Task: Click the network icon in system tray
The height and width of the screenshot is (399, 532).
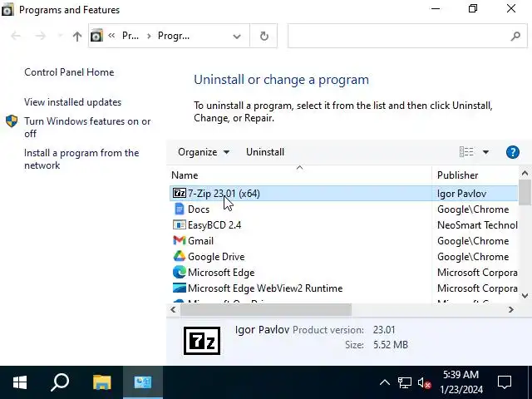Action: click(405, 382)
